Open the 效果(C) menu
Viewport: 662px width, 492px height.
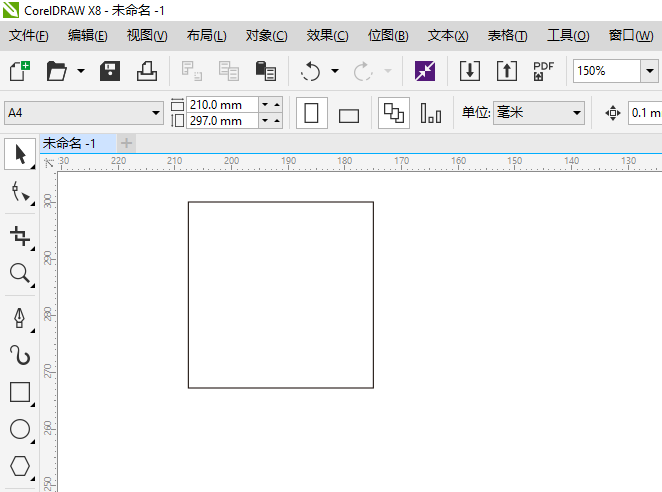pos(327,35)
